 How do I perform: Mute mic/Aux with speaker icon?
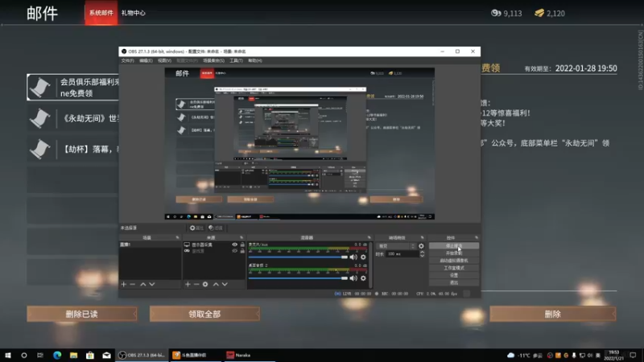tap(353, 257)
